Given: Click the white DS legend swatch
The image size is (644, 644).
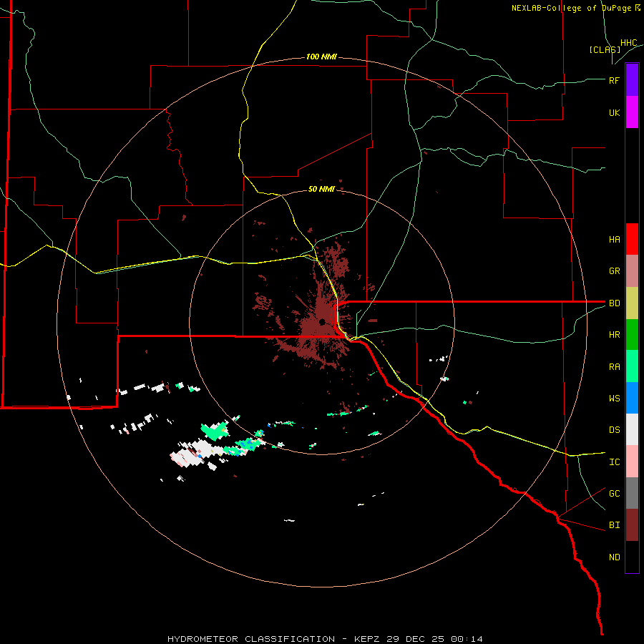Looking at the screenshot, I should 632,429.
